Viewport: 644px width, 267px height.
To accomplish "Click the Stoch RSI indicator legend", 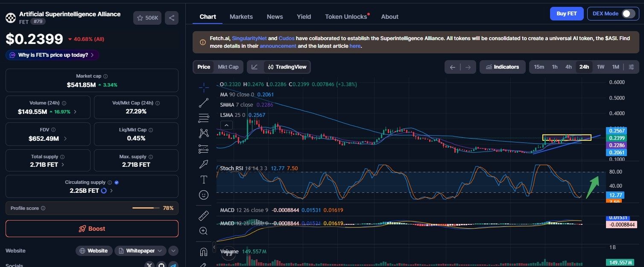I will [x=259, y=168].
